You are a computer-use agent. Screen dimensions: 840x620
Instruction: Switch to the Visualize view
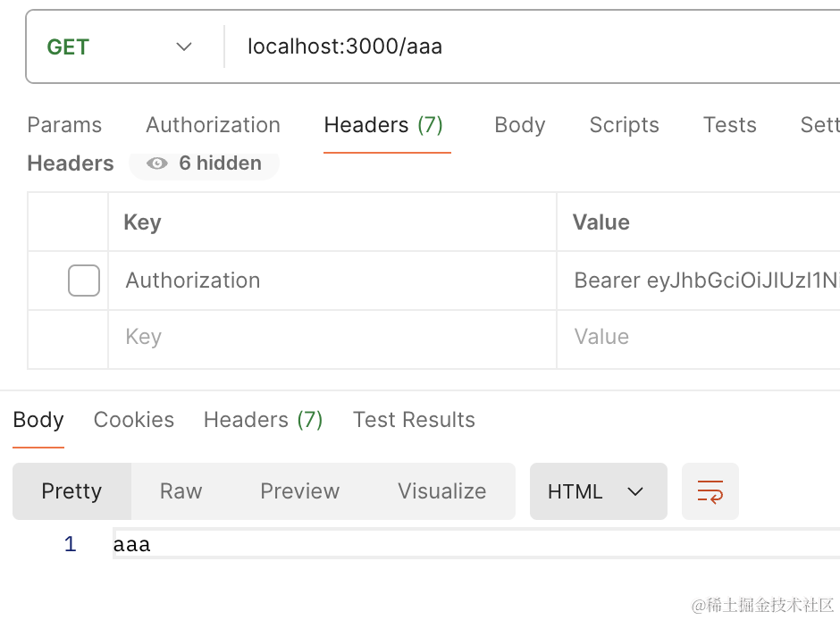[x=441, y=491]
